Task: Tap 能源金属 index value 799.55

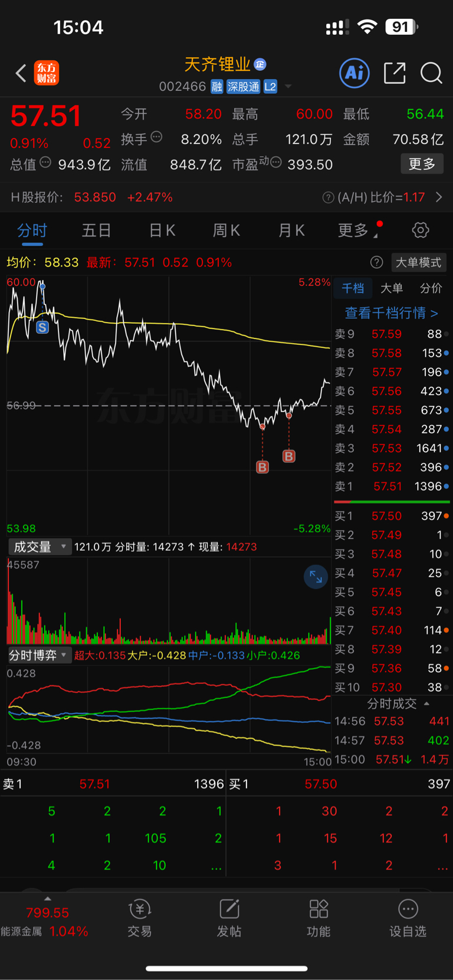Action: [x=47, y=913]
